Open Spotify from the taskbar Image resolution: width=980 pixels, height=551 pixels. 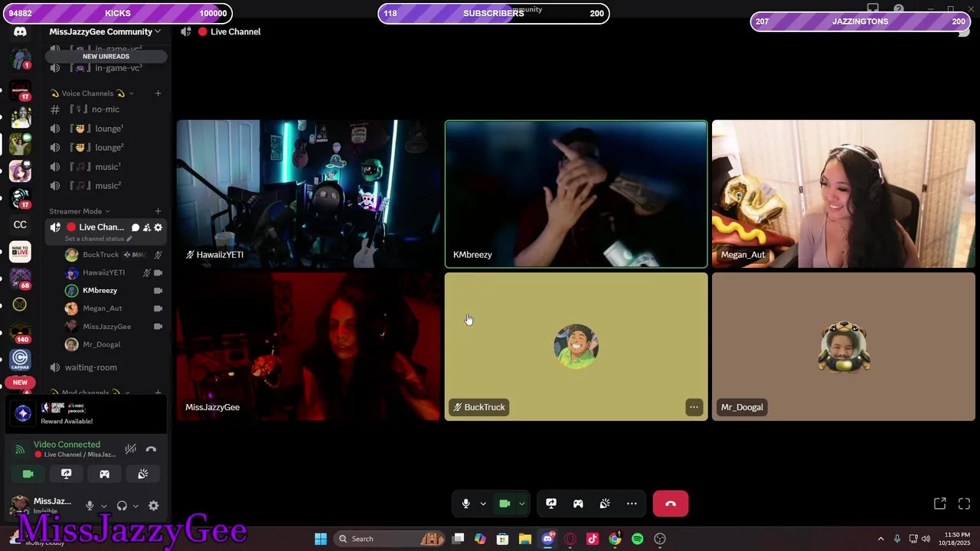[x=637, y=539]
